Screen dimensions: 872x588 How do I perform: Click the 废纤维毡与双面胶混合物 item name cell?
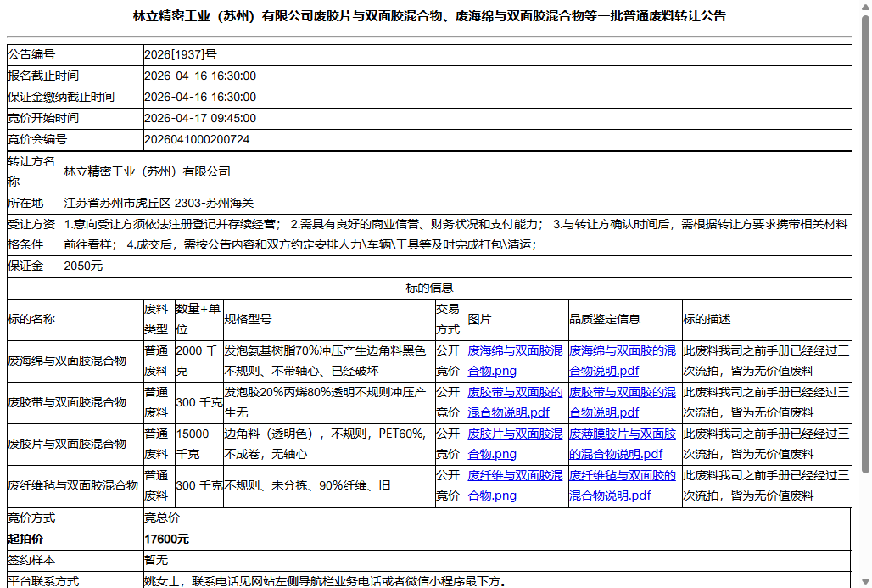click(x=75, y=485)
